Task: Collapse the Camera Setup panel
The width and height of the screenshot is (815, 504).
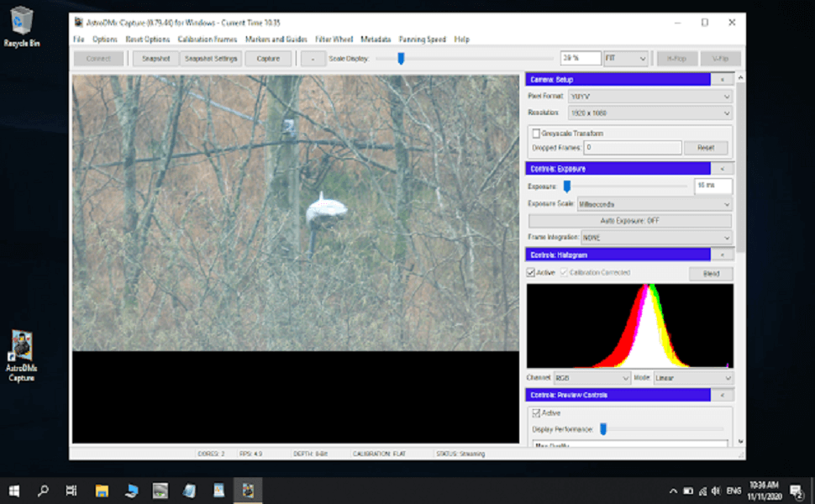Action: [x=722, y=80]
